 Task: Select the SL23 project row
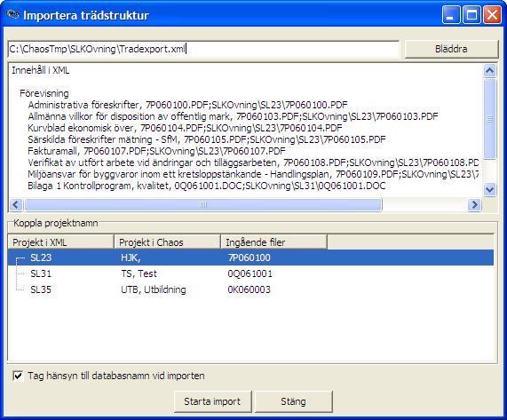click(250, 258)
